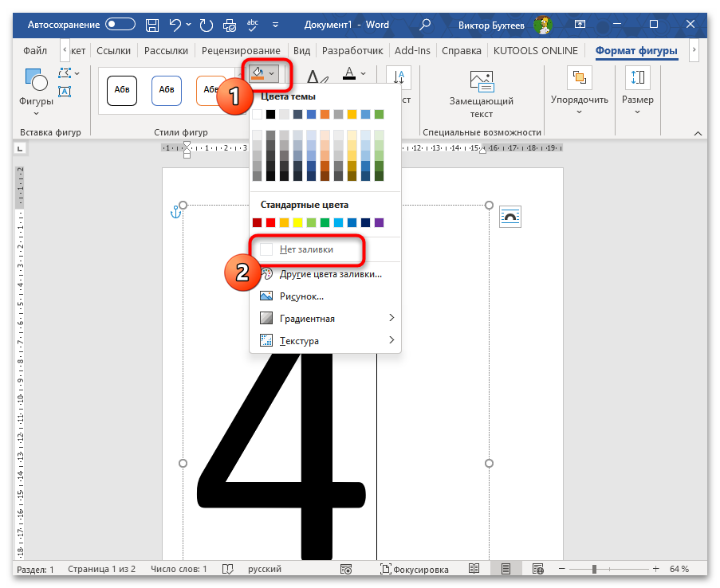Switch to Read Mode view icon
This screenshot has width=720, height=588.
tap(474, 569)
